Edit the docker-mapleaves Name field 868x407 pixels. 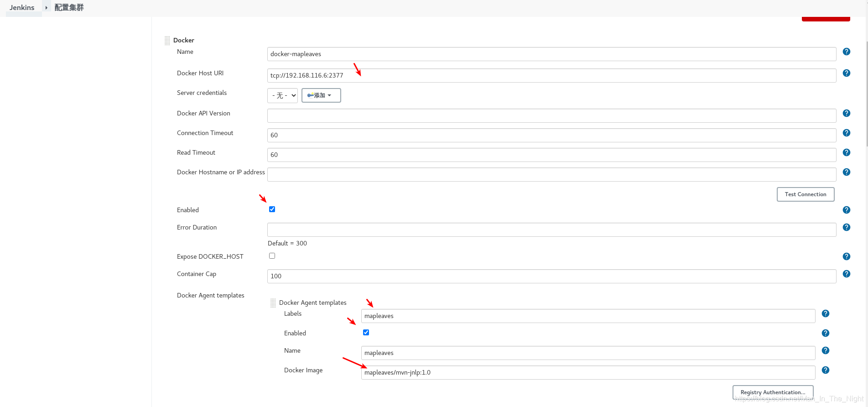[x=551, y=54]
